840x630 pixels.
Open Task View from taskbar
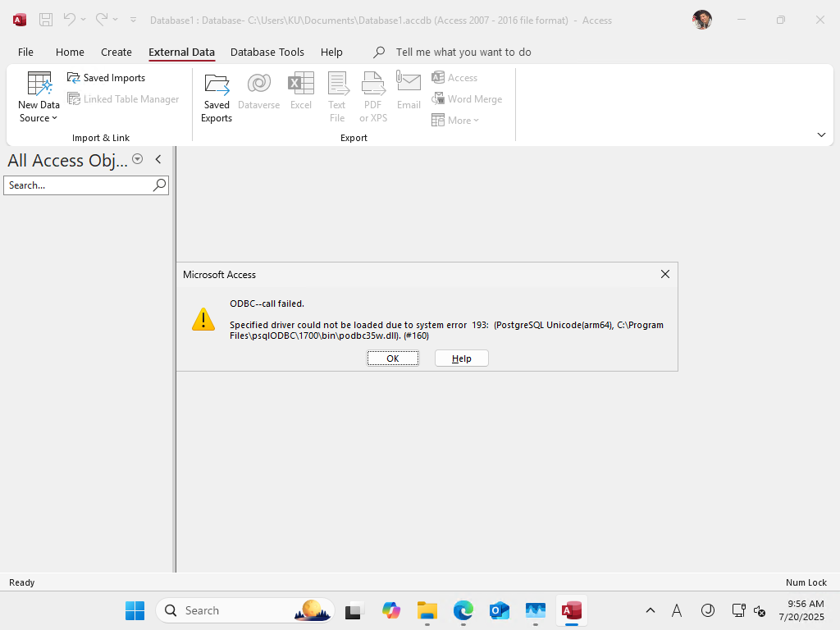pyautogui.click(x=354, y=610)
